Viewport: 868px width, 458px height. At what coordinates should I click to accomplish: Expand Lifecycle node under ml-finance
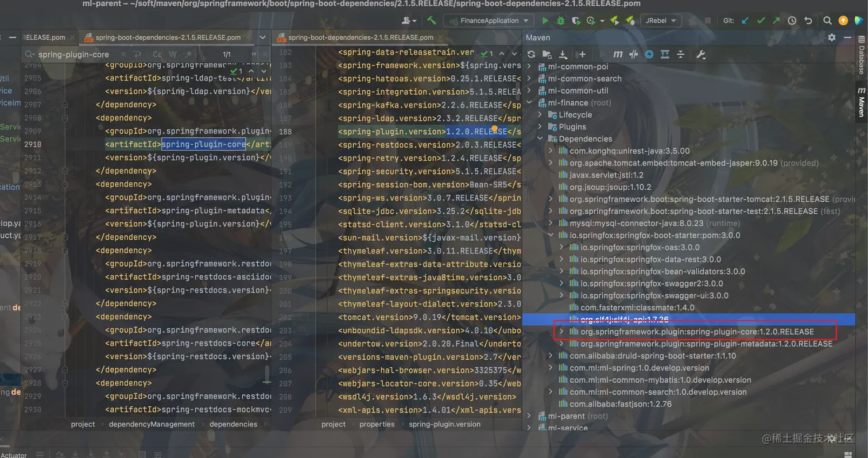tap(540, 115)
